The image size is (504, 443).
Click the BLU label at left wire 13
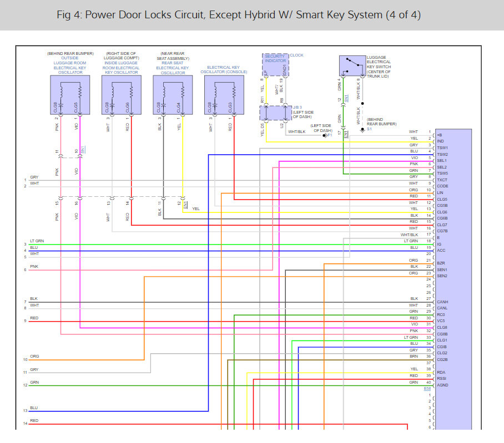[34, 408]
